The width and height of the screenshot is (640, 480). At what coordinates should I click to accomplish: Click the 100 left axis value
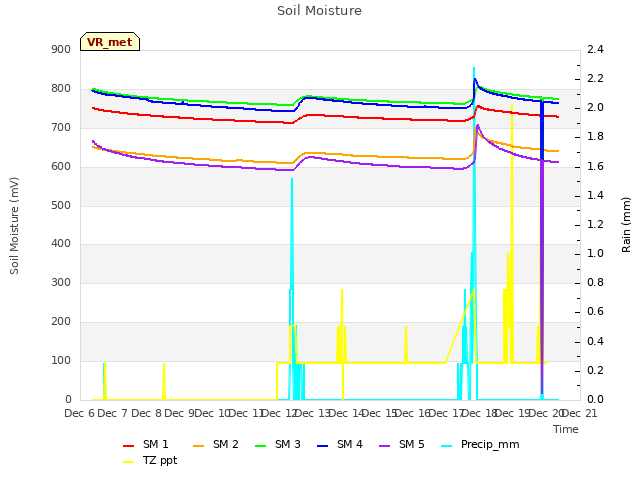pyautogui.click(x=61, y=360)
